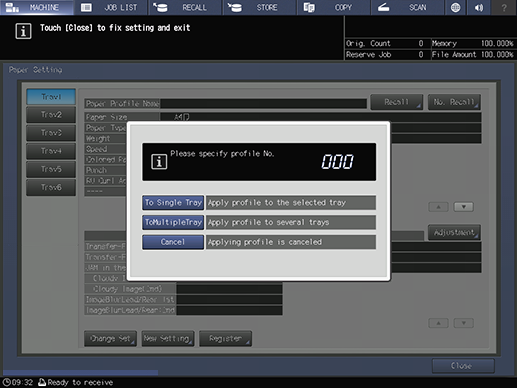Click the ImageBlurLead/Rear:1st row
517x388 pixels.
pos(183,300)
